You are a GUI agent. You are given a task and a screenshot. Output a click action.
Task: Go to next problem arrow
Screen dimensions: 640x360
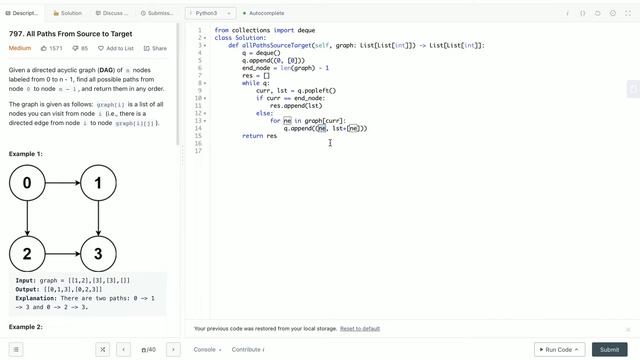coord(173,349)
